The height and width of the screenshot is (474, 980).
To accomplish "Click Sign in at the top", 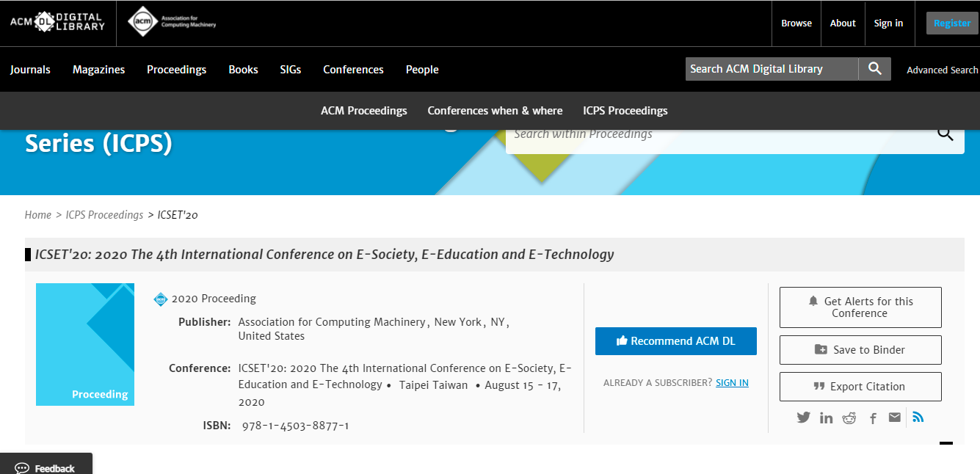I will point(888,23).
